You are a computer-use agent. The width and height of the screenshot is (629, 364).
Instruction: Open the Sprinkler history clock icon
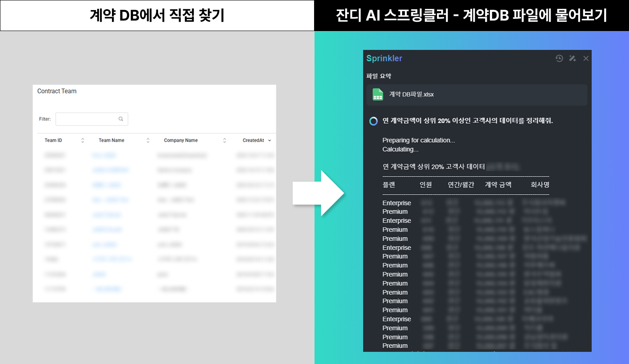coord(559,58)
